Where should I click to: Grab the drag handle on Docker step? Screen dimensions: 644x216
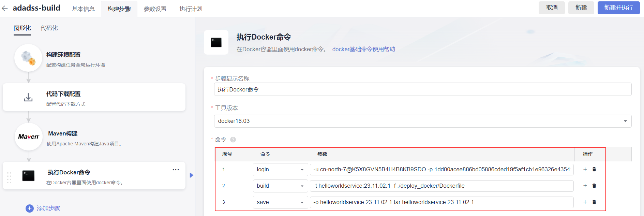tap(9, 177)
